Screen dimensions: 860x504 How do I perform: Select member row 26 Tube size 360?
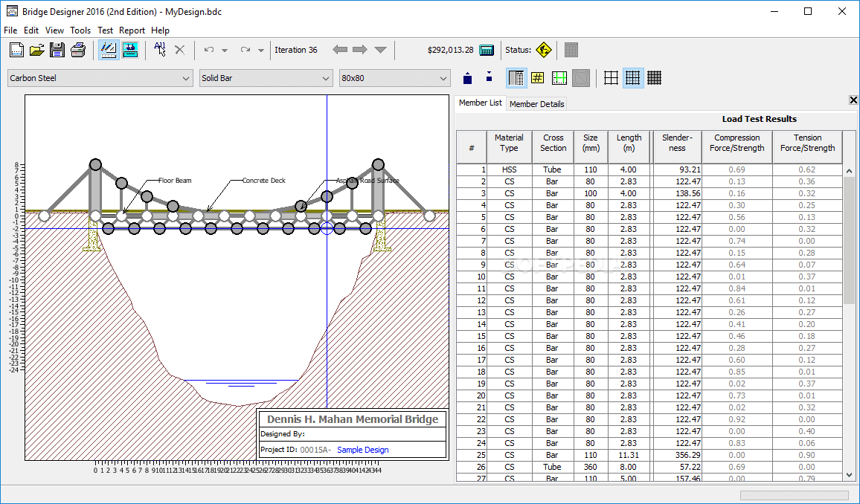tap(649, 468)
